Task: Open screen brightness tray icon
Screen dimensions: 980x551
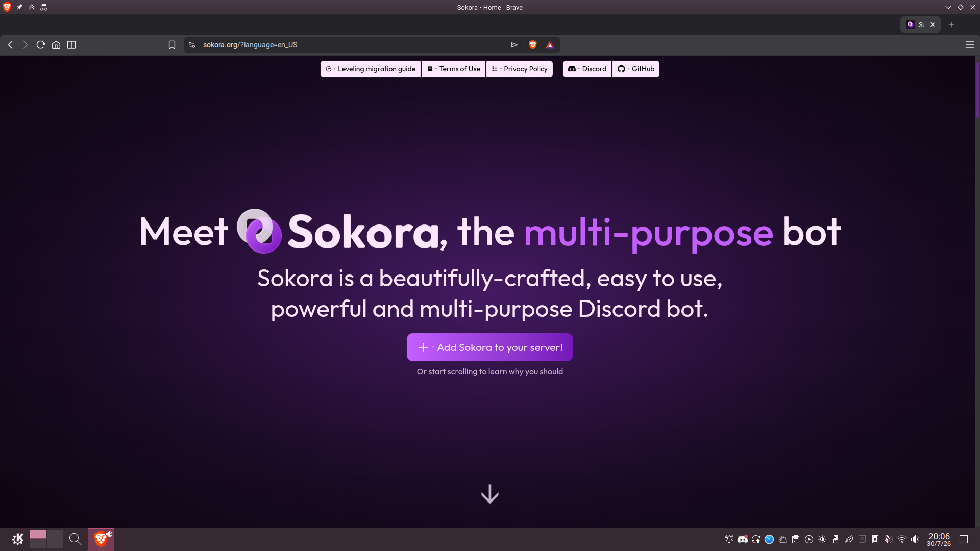Action: coord(822,539)
